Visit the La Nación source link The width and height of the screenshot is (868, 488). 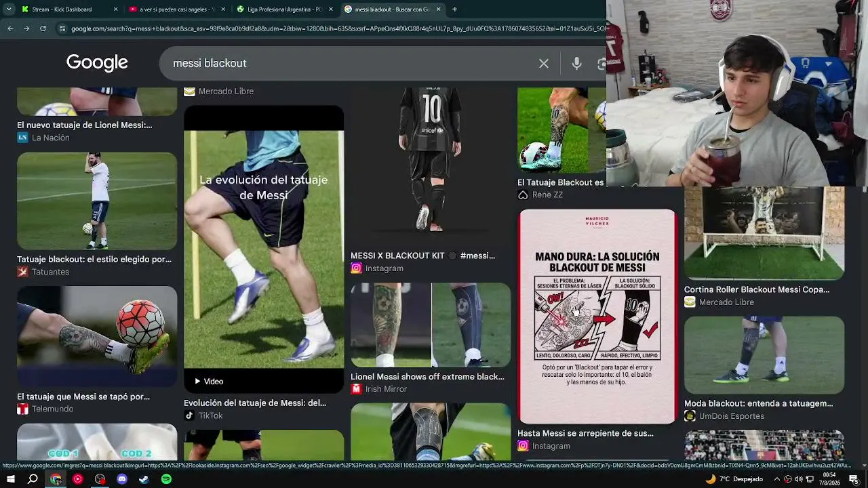coord(43,138)
